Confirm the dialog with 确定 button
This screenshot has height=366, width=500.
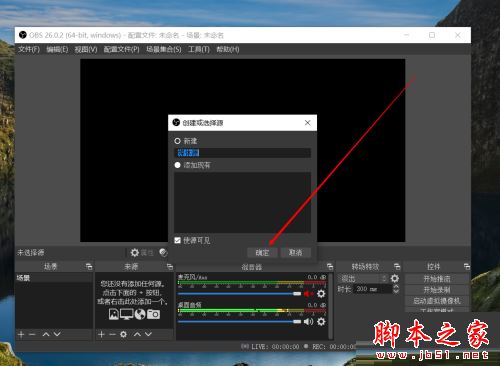262,253
